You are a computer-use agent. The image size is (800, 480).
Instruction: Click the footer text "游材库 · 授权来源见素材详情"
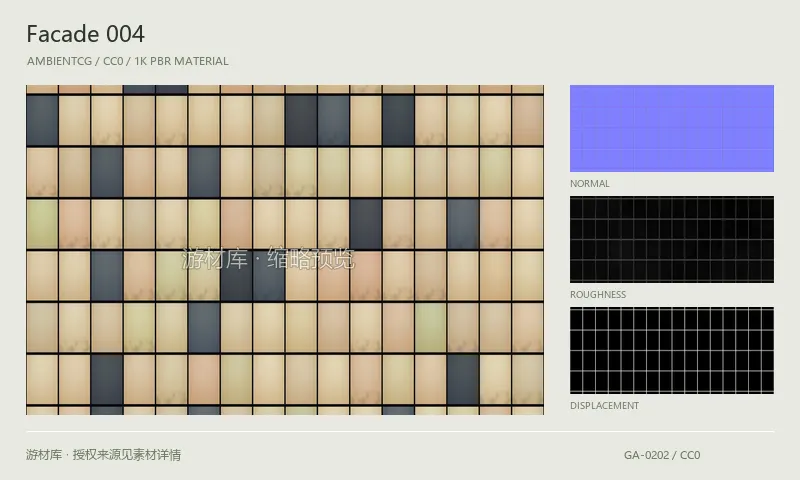point(104,454)
